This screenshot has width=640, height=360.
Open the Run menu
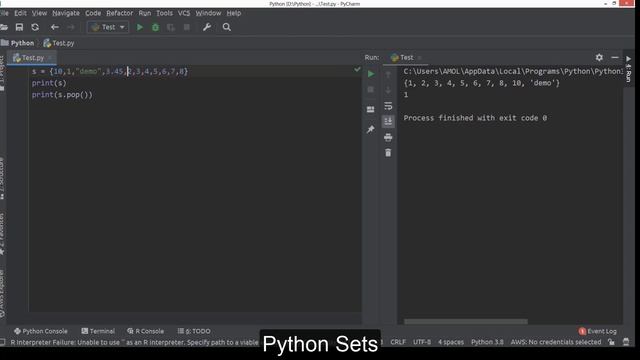click(144, 13)
